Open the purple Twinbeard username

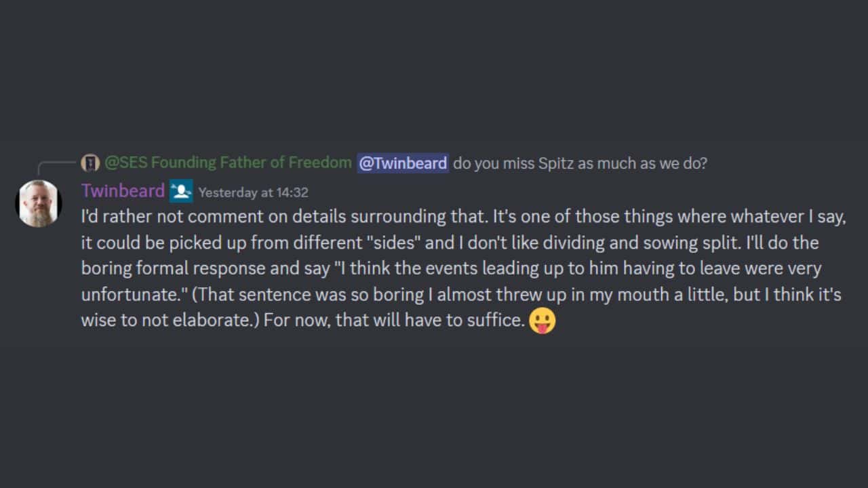pyautogui.click(x=123, y=191)
